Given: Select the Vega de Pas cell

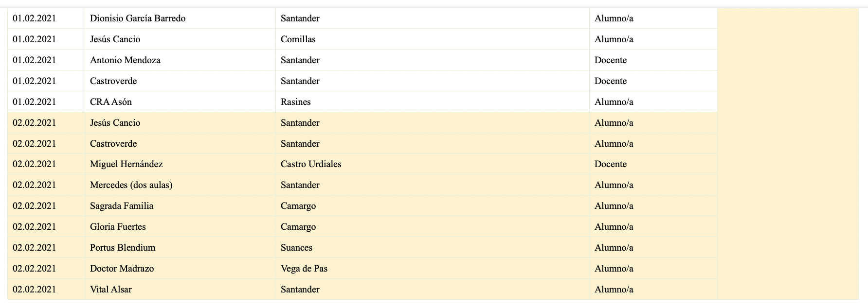Looking at the screenshot, I should (304, 269).
